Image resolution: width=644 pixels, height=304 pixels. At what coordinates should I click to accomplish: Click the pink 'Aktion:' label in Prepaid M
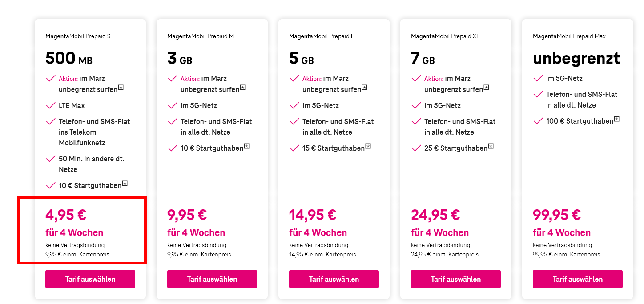tap(190, 79)
